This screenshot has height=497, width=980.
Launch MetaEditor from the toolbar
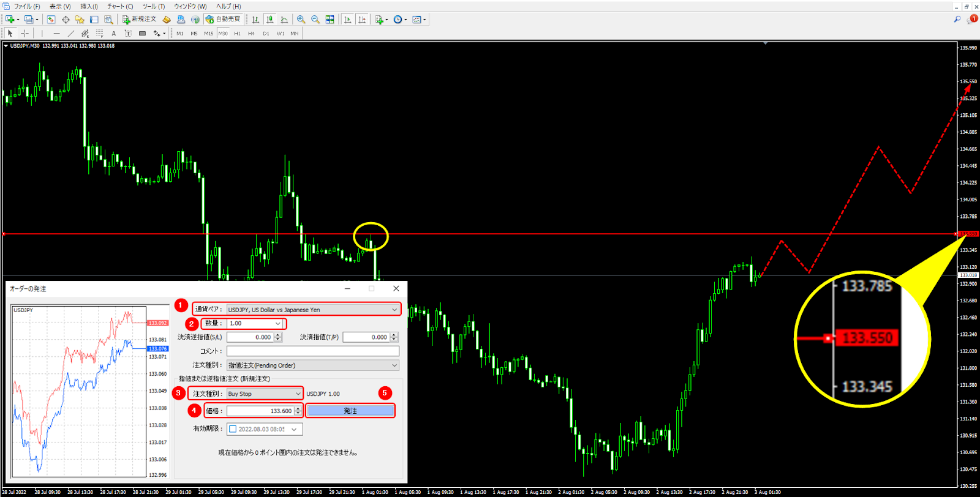point(166,20)
